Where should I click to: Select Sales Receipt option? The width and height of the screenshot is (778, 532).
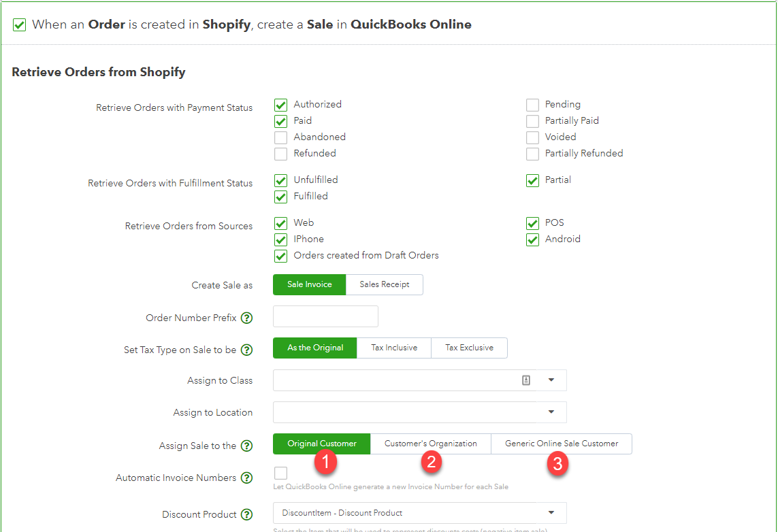click(385, 284)
